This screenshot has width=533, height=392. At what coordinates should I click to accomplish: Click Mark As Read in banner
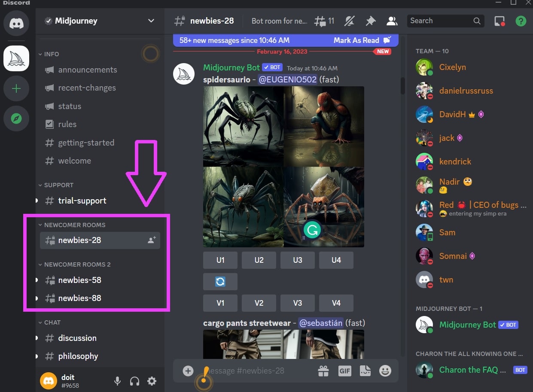coord(362,40)
